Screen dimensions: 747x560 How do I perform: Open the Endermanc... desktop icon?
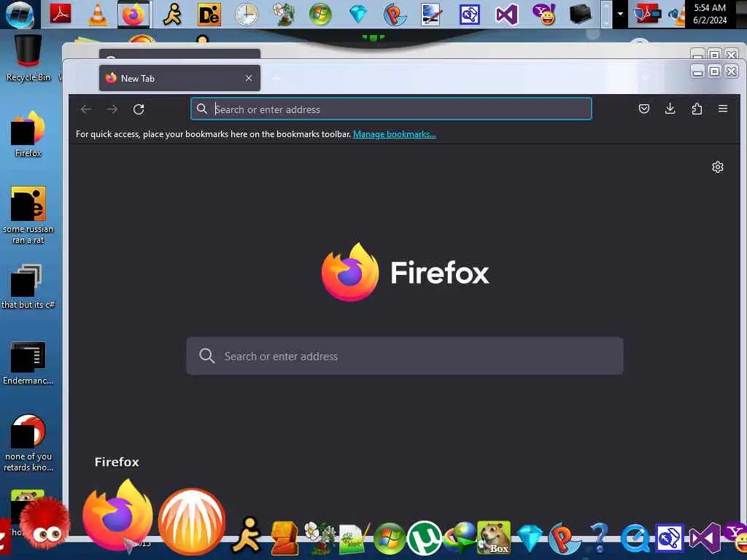click(x=28, y=363)
